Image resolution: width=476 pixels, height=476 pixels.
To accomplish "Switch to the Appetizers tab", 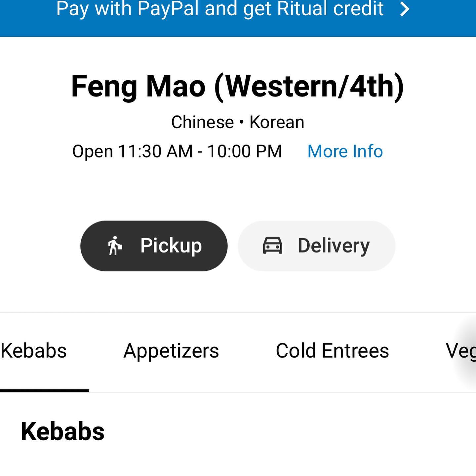I will point(171,351).
